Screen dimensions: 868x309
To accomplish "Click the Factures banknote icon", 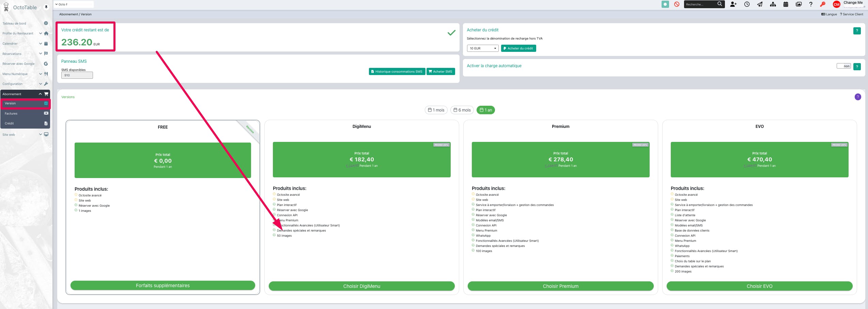I will pyautogui.click(x=46, y=113).
